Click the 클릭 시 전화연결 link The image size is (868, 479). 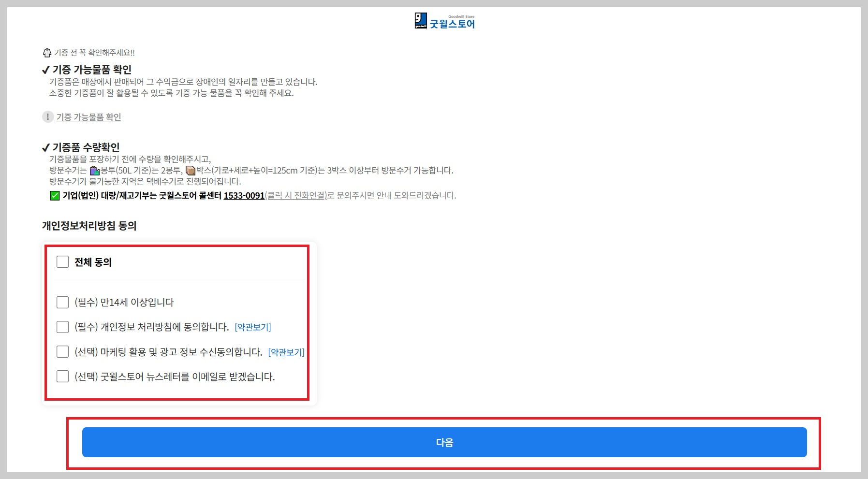point(296,196)
